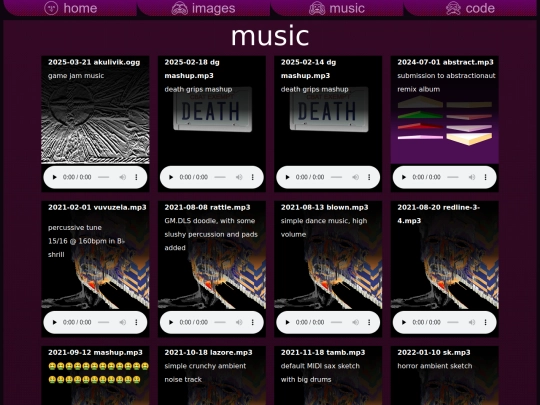Click the akulivik.ogg seek bar
This screenshot has width=540, height=405.
(103, 177)
